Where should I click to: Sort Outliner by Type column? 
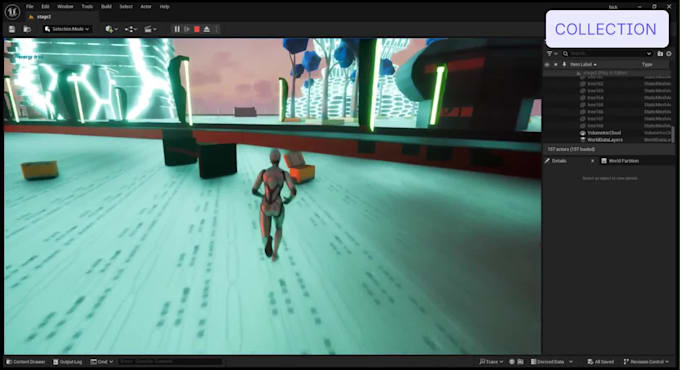647,64
